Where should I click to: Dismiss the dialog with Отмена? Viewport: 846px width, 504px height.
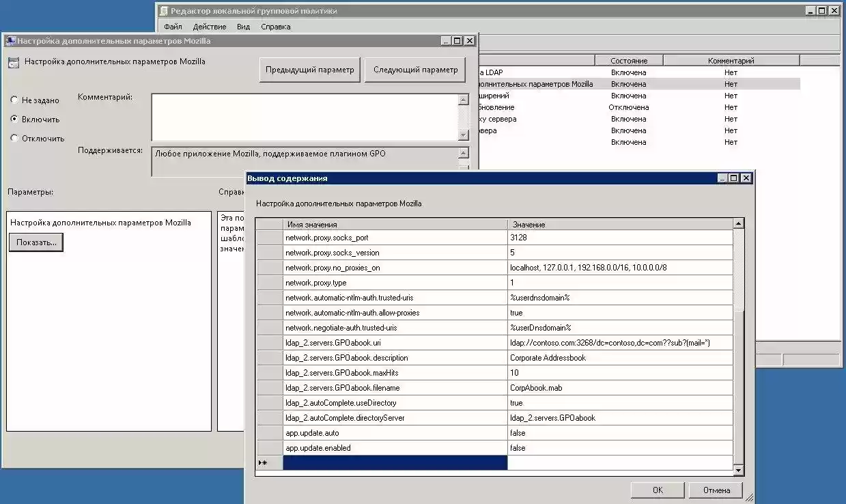click(716, 490)
